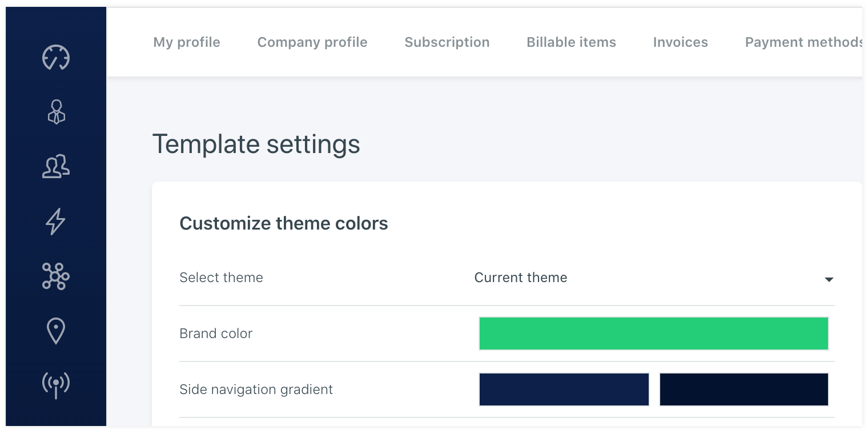Image resolution: width=868 pixels, height=434 pixels.
Task: Open the Payment methods tab
Action: 802,42
